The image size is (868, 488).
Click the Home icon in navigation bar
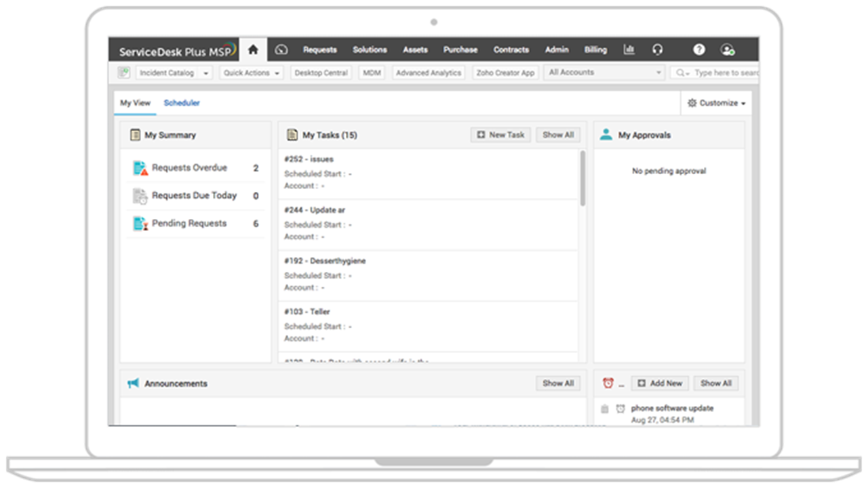click(253, 49)
